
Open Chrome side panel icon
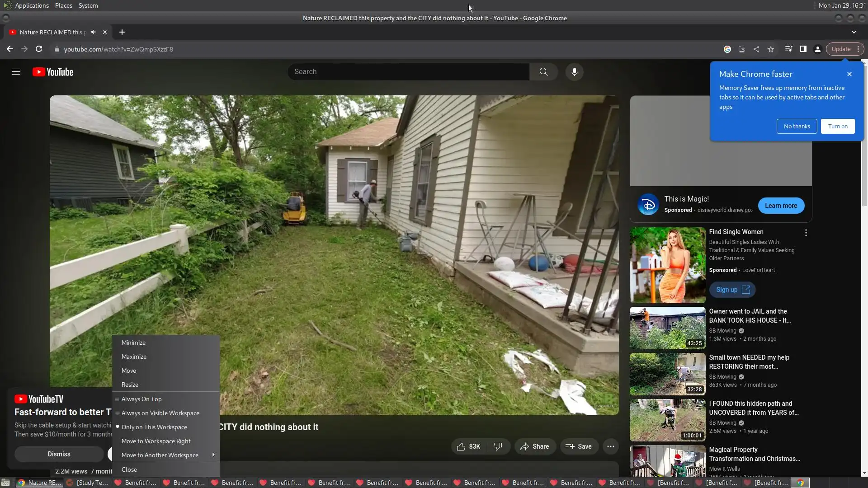(x=803, y=49)
